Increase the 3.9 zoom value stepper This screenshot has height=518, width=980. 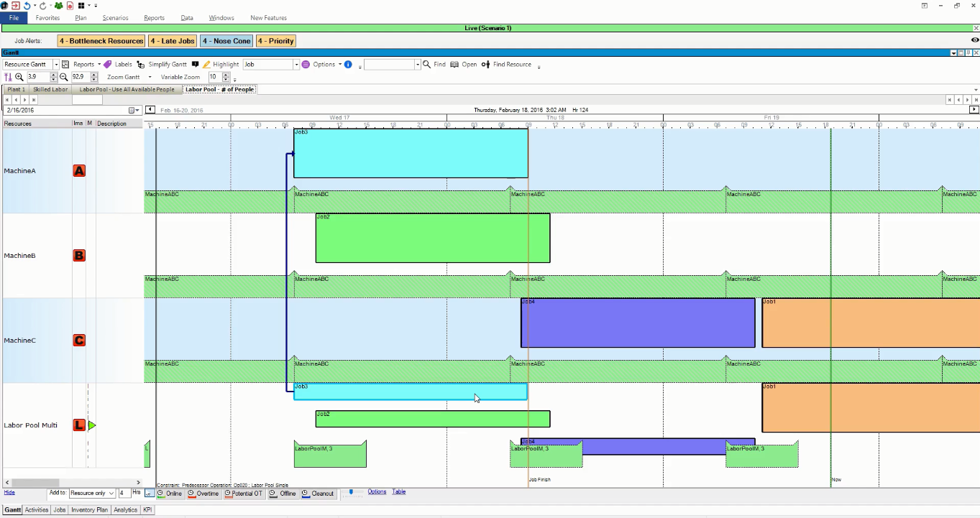54,75
